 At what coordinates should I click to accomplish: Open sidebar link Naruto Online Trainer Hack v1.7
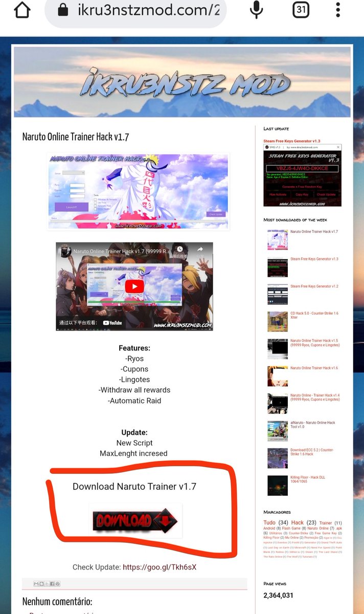pyautogui.click(x=314, y=232)
